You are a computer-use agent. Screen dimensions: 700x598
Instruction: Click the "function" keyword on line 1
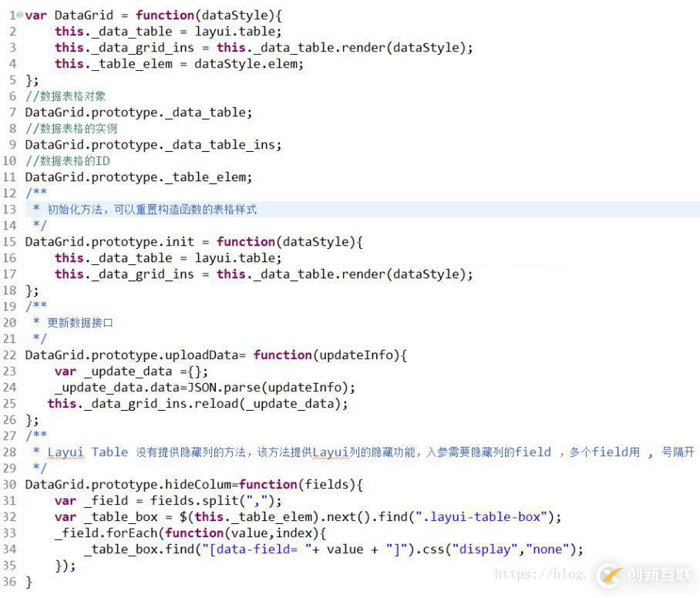(x=165, y=15)
